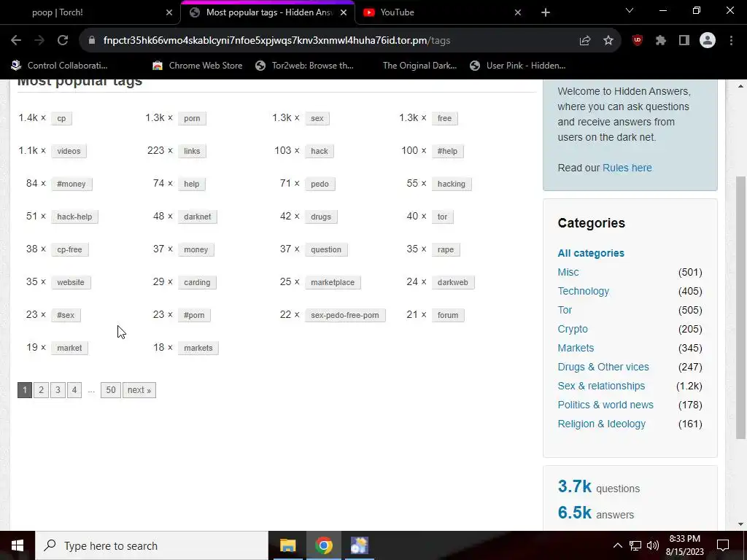
Task: Select All categories link
Action: pos(591,253)
